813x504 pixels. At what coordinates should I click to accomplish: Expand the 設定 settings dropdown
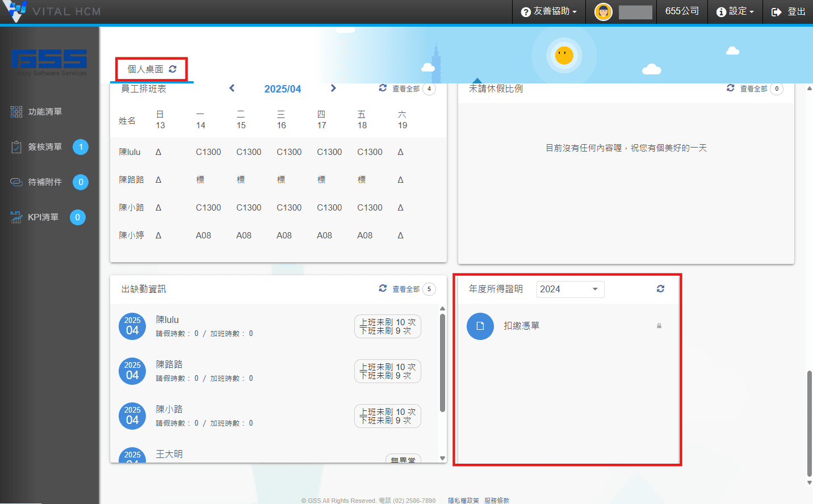735,11
